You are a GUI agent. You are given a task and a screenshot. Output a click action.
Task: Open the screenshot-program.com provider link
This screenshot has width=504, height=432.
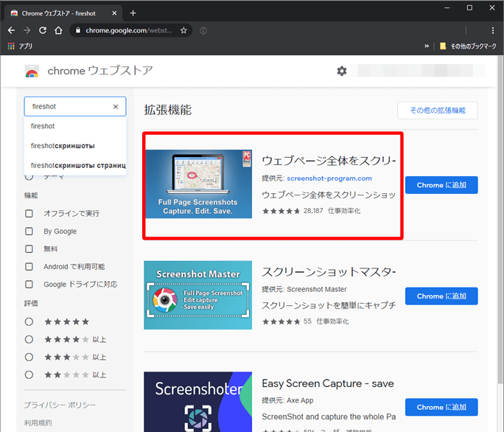[x=329, y=178]
